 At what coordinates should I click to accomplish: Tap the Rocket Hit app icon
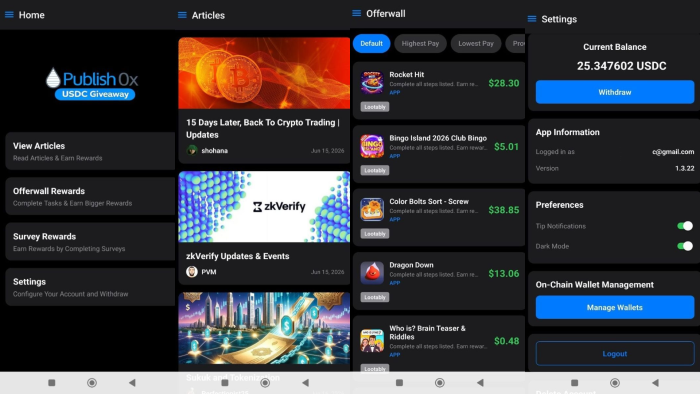372,82
